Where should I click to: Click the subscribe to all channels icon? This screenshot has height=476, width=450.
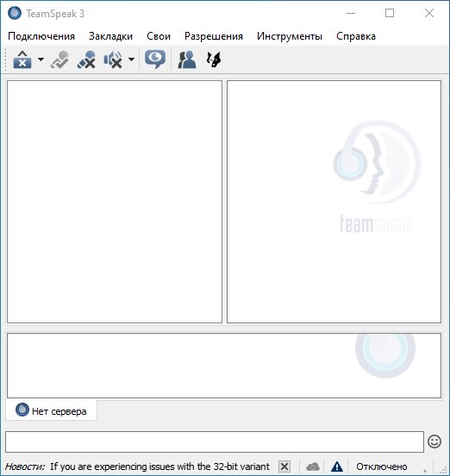(x=59, y=60)
